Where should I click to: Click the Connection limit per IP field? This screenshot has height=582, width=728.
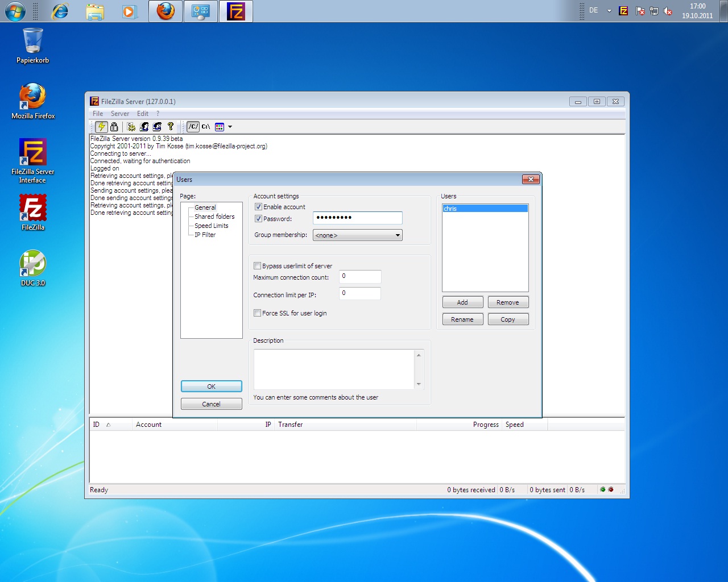[x=360, y=293]
